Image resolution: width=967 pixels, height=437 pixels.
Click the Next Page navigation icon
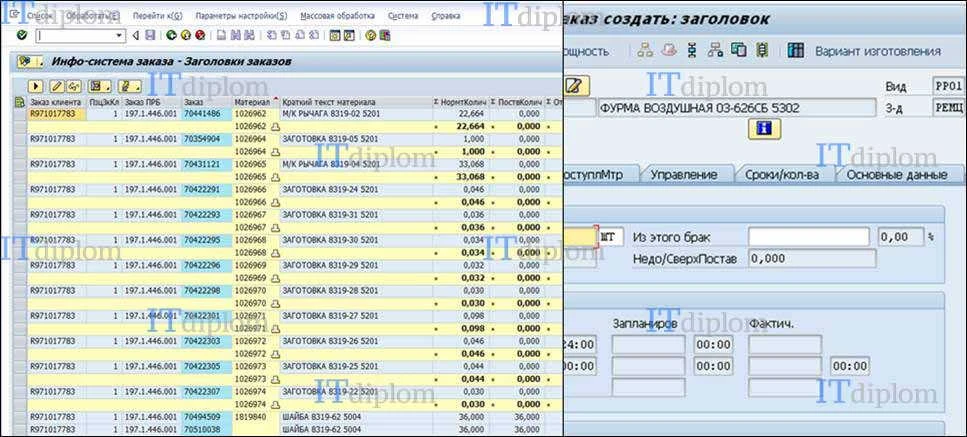pos(300,36)
